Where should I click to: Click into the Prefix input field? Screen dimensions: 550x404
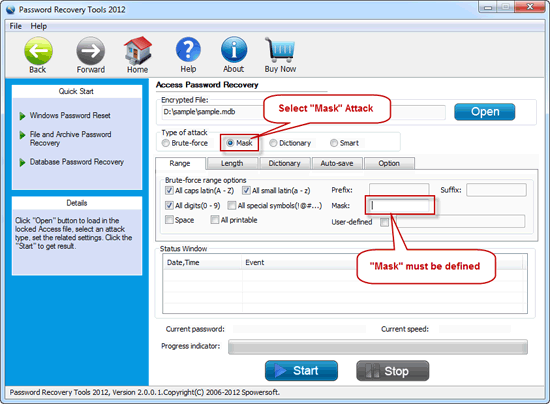click(x=399, y=190)
